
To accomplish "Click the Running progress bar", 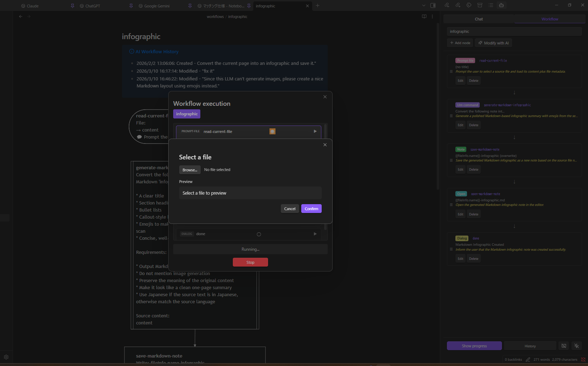I will (x=250, y=249).
